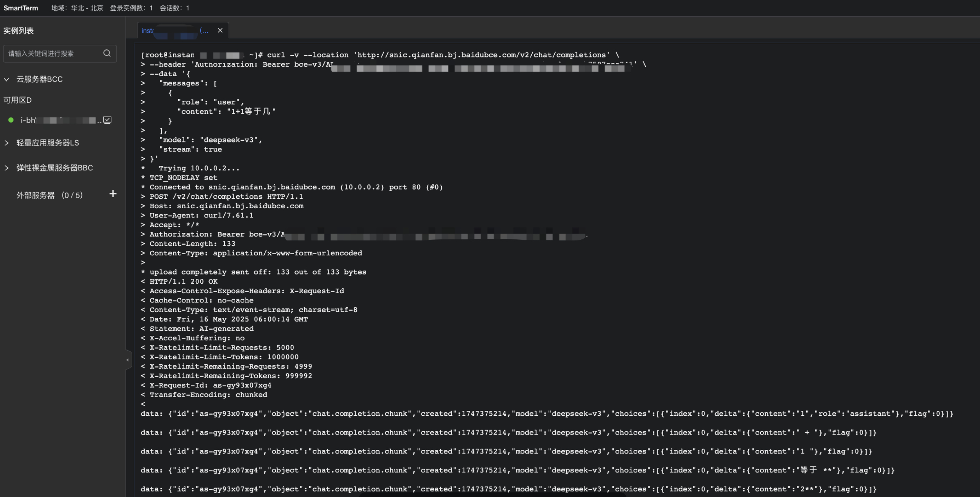Expand the 轻量应用服务器LS group

pos(7,143)
